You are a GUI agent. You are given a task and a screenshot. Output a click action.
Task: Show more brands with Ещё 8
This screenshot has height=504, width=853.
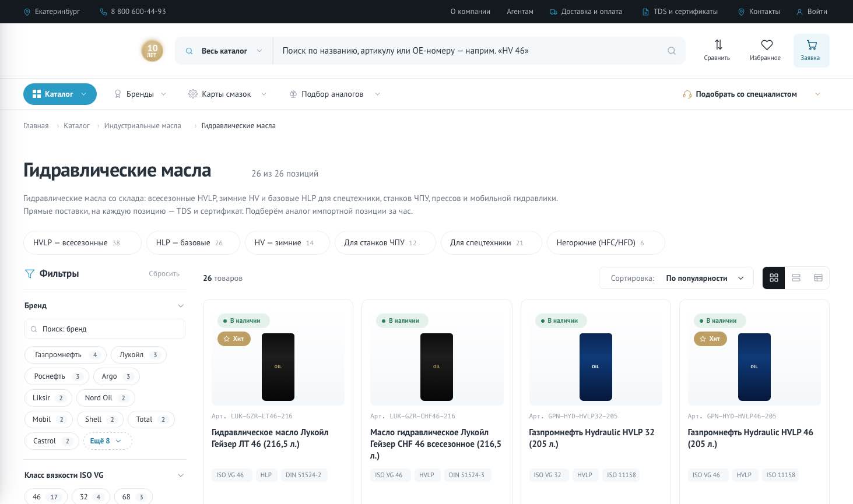pyautogui.click(x=108, y=441)
